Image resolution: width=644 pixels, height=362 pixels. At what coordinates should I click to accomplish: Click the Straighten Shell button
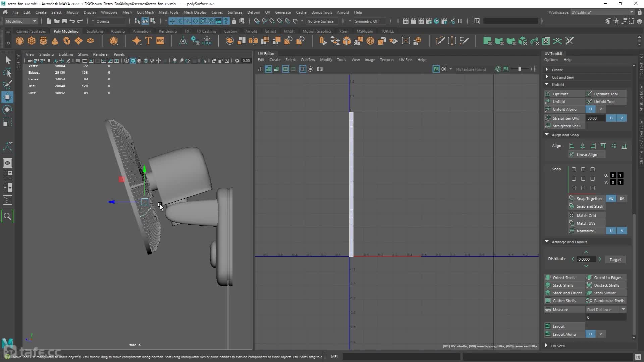click(564, 126)
